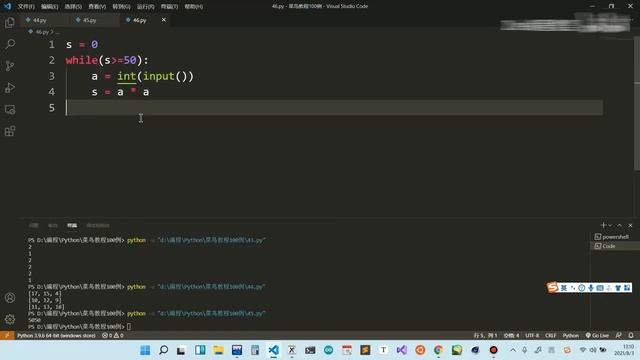Open the Source Control view
The image size is (640, 360).
pos(10,66)
